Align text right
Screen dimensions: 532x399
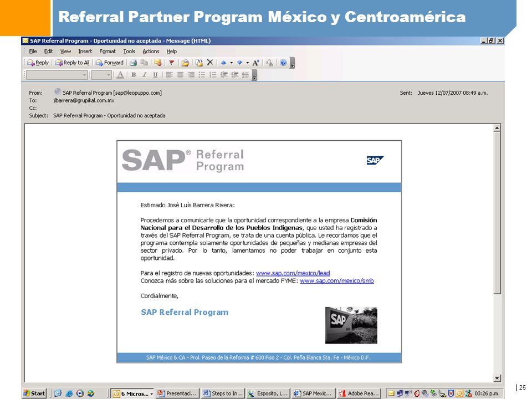(191, 75)
